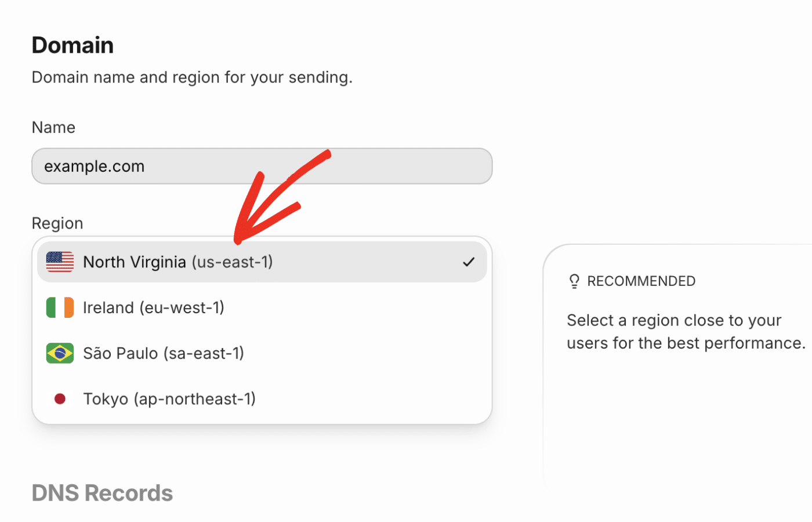Click the RECOMMENDED label in the side panel
The width and height of the screenshot is (812, 522).
(641, 281)
